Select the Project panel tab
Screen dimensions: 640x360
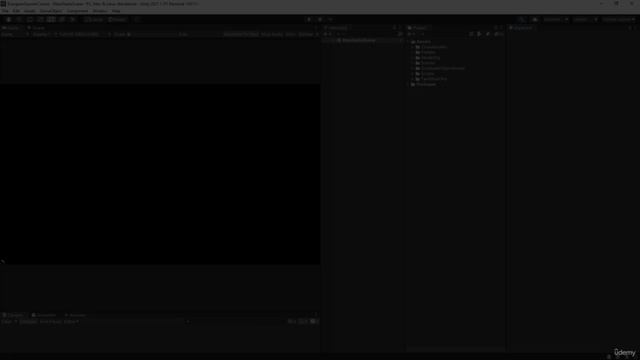pos(418,28)
